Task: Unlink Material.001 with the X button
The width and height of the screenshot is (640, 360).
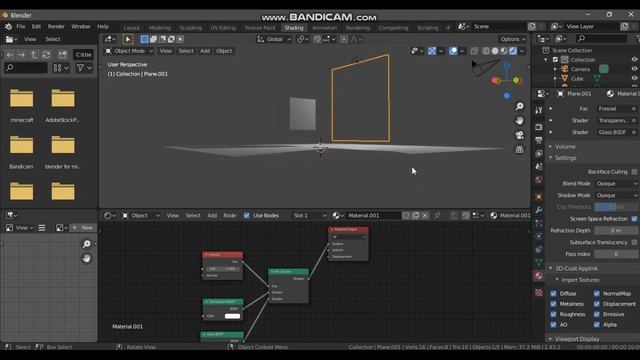Action: pyautogui.click(x=425, y=216)
